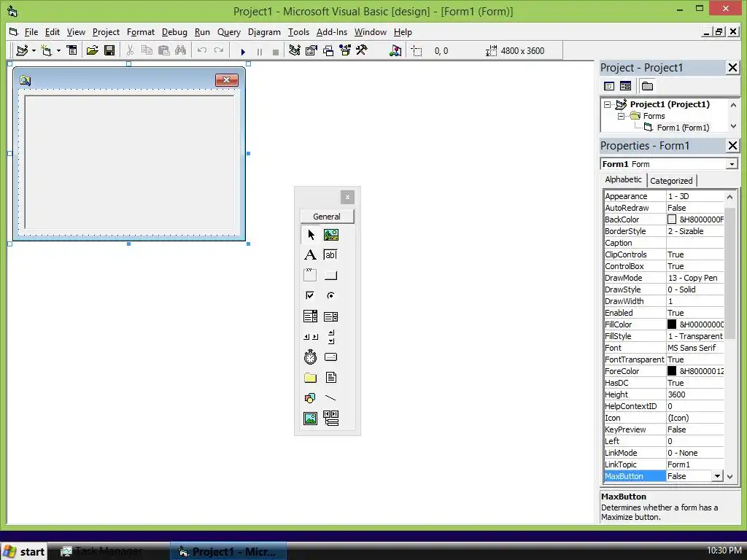Switch to the Alphabetic properties tab

(x=623, y=179)
